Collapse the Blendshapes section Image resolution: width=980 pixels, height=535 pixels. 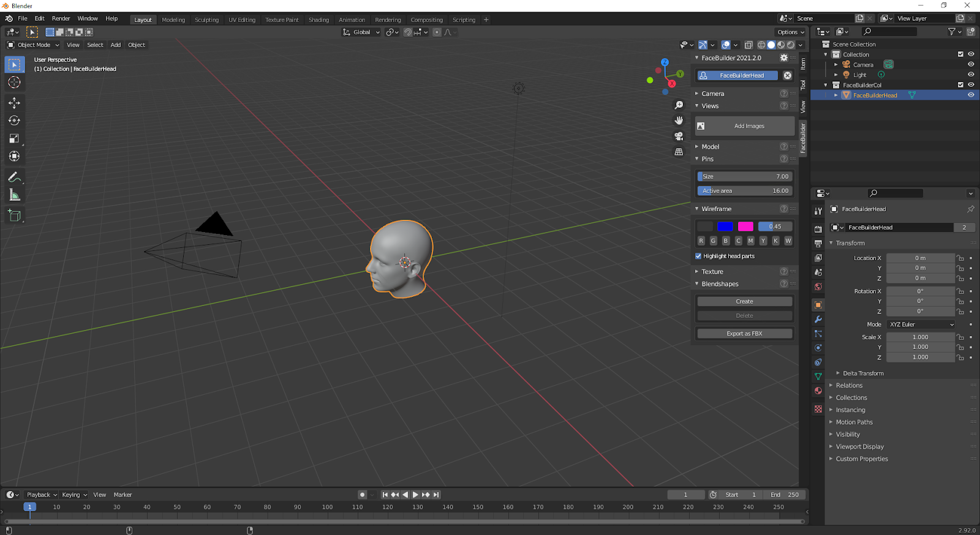720,284
